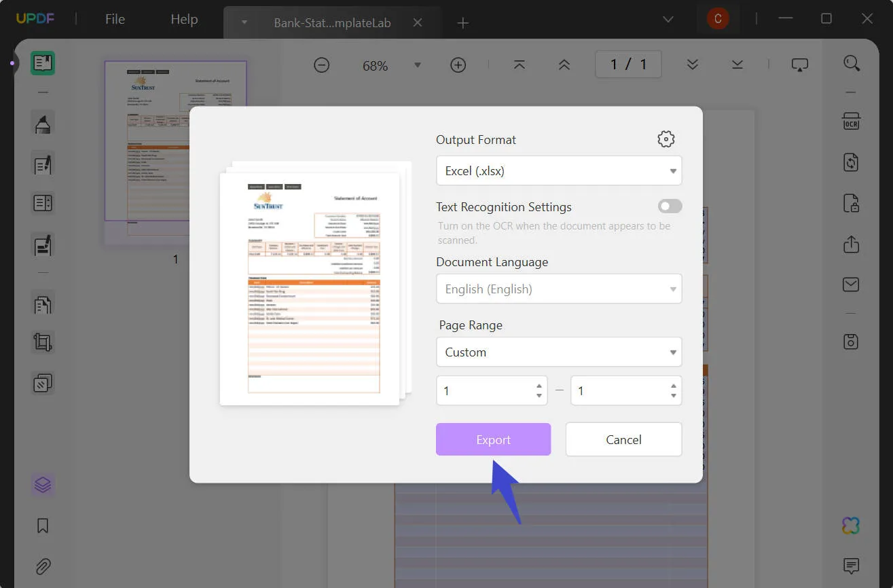Open the Form preparation tool icon

43,203
